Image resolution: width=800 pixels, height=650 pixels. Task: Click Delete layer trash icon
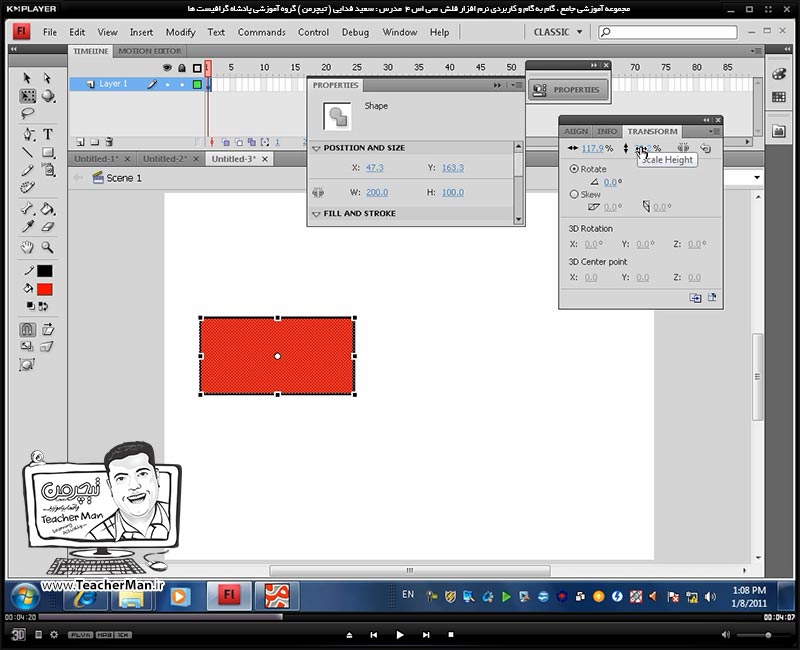pyautogui.click(x=109, y=142)
